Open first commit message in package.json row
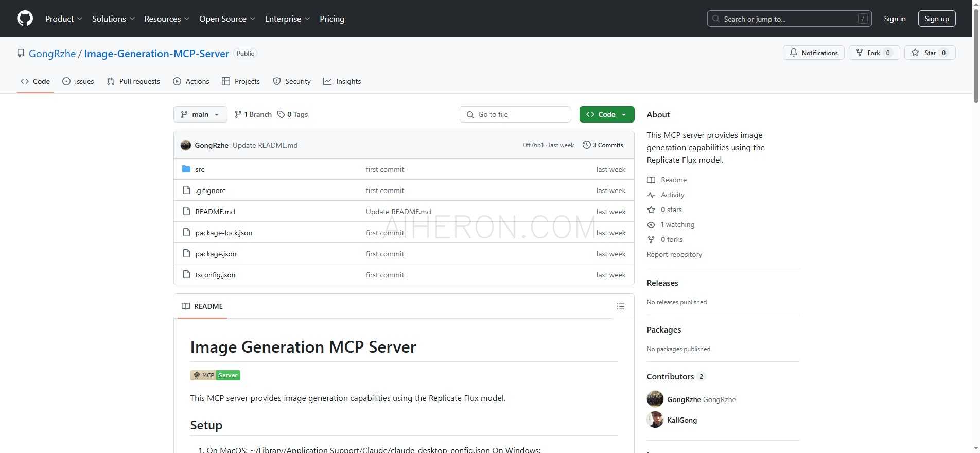This screenshot has width=980, height=453. [x=385, y=254]
